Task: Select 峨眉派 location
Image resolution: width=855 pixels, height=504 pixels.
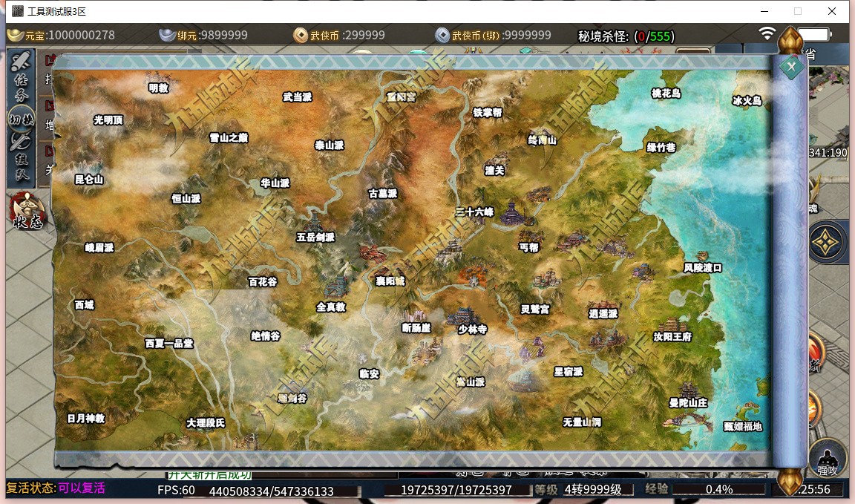Action: click(x=99, y=248)
